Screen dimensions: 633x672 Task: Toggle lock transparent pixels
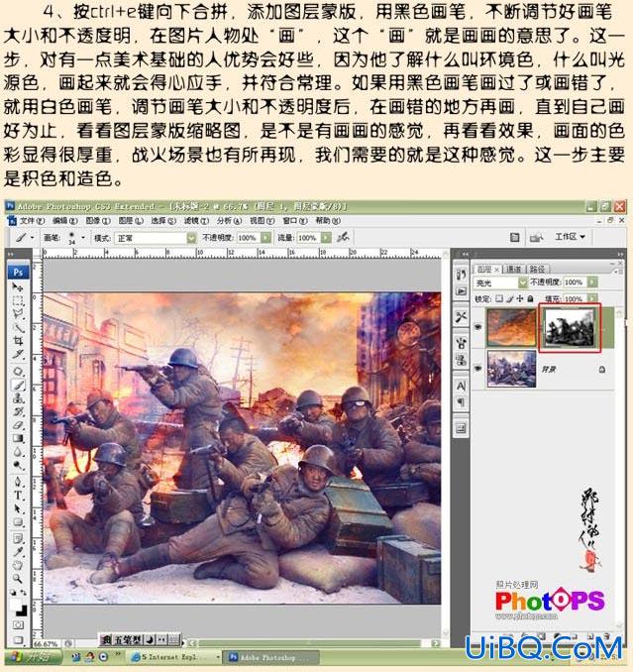[499, 298]
